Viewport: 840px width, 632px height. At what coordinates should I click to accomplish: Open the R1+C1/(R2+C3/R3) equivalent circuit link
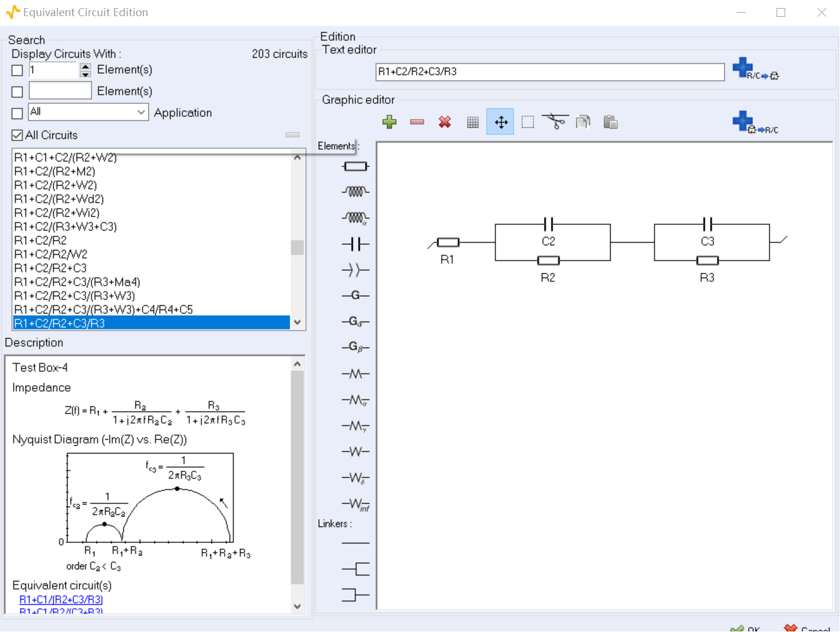pos(61,600)
